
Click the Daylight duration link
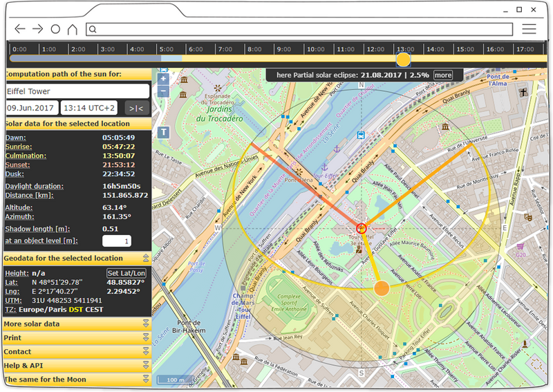pos(34,186)
